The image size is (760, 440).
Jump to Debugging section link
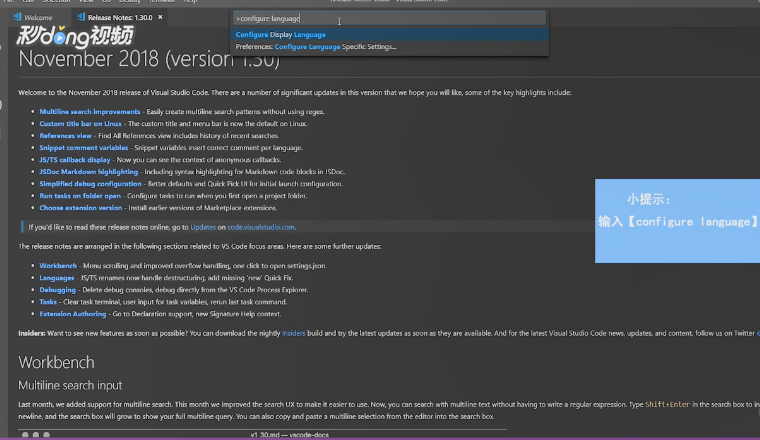point(57,290)
